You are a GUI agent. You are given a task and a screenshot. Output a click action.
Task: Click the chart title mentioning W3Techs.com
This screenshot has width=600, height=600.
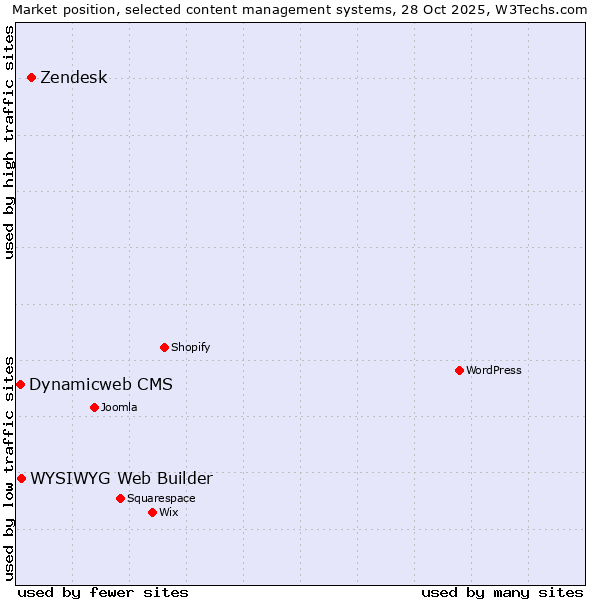point(300,9)
